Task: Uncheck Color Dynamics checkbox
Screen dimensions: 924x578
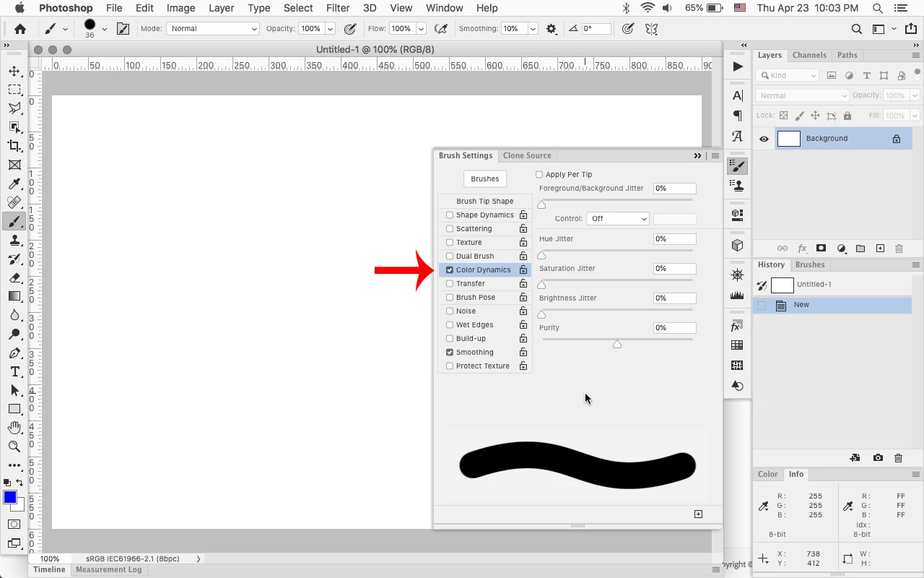Action: (x=450, y=270)
